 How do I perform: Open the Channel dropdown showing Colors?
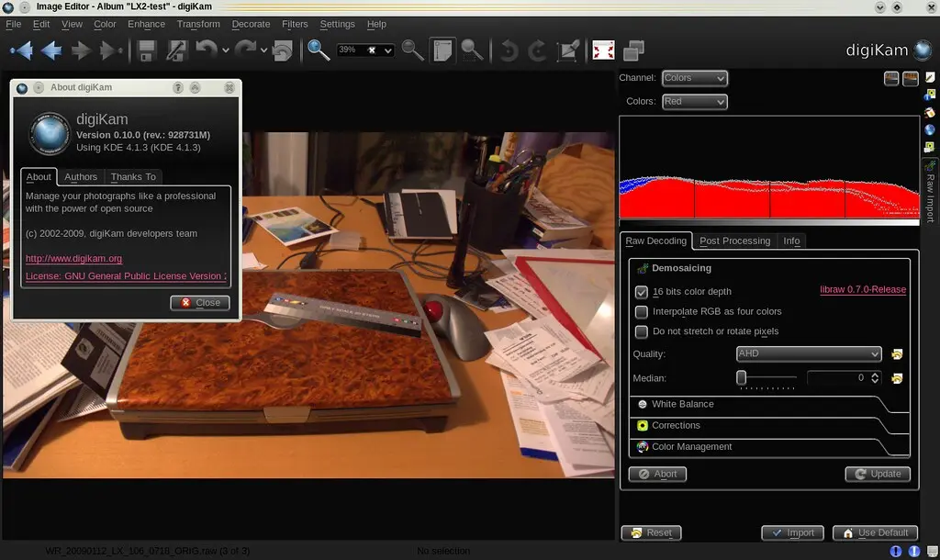tap(695, 78)
